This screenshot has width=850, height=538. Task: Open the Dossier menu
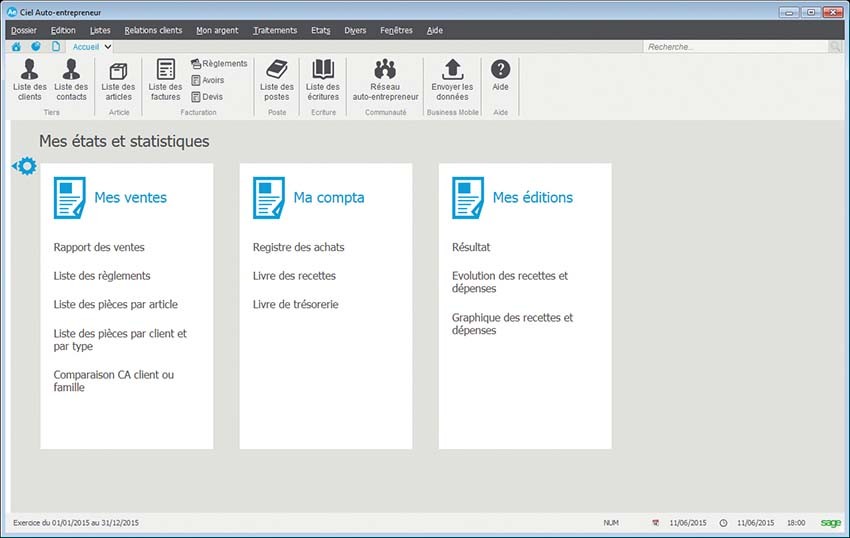pos(24,30)
